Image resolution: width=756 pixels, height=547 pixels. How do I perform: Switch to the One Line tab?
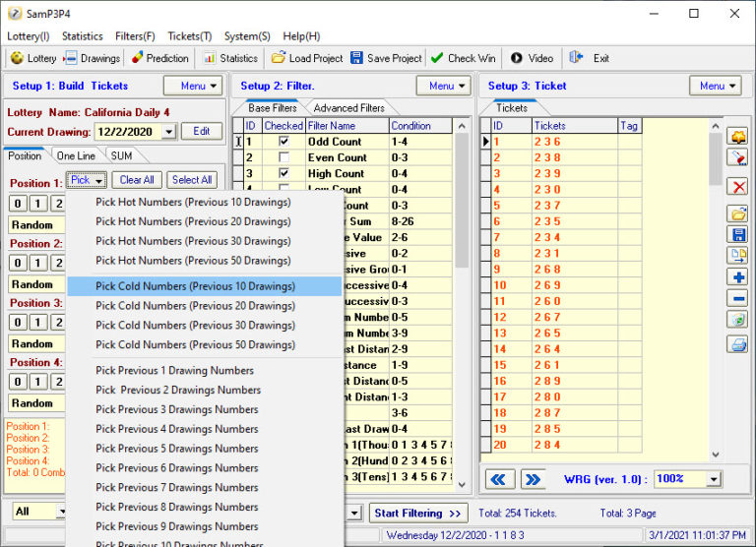[x=76, y=155]
